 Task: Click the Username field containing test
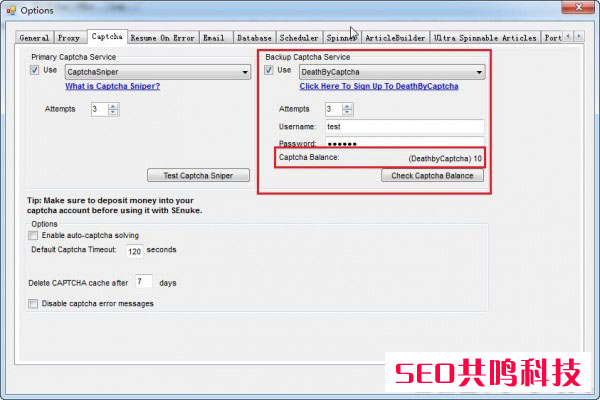click(405, 127)
